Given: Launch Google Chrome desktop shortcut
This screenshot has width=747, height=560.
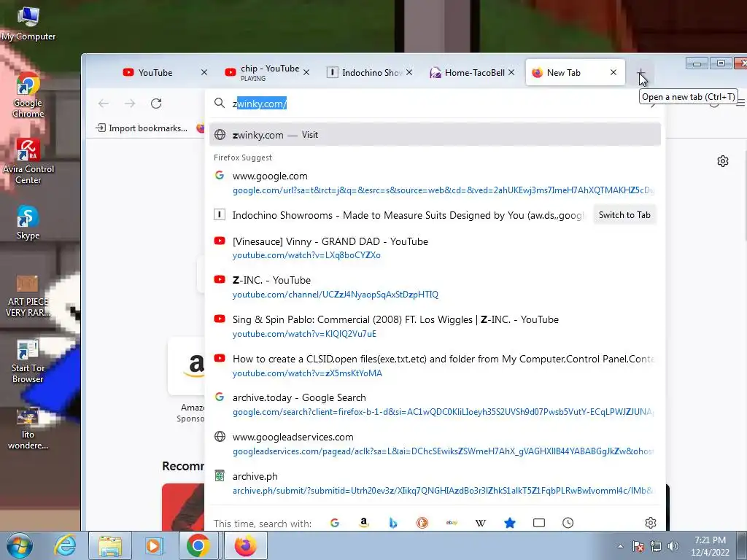Looking at the screenshot, I should pos(28,96).
